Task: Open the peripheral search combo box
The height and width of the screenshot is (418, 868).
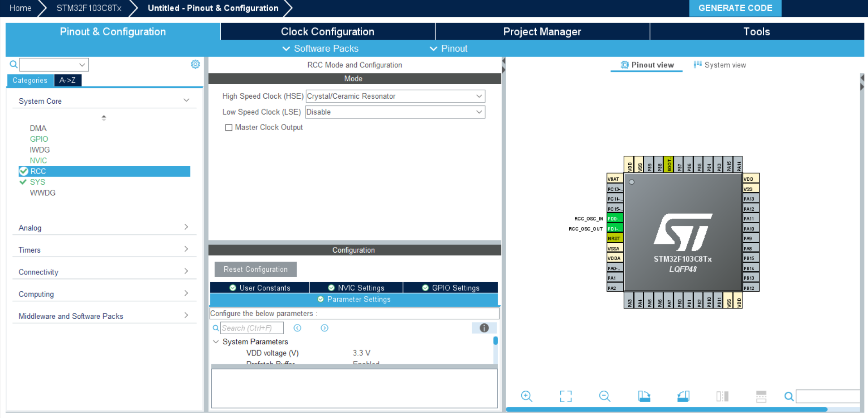Action: click(54, 65)
